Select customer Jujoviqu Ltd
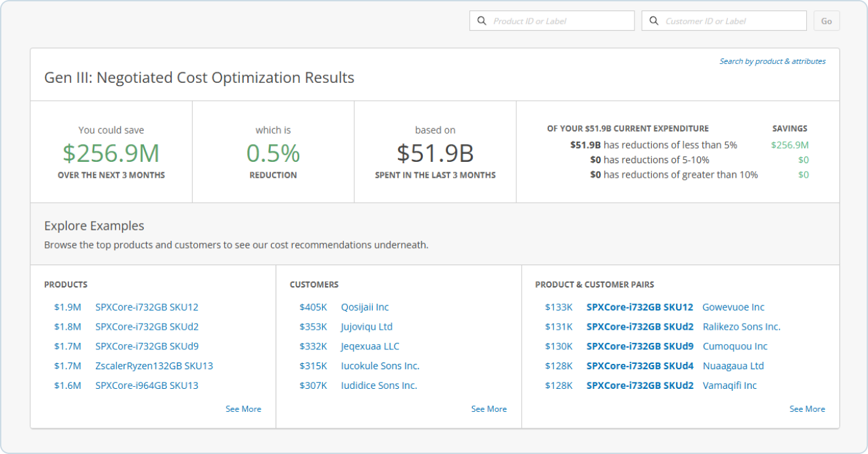 (366, 327)
